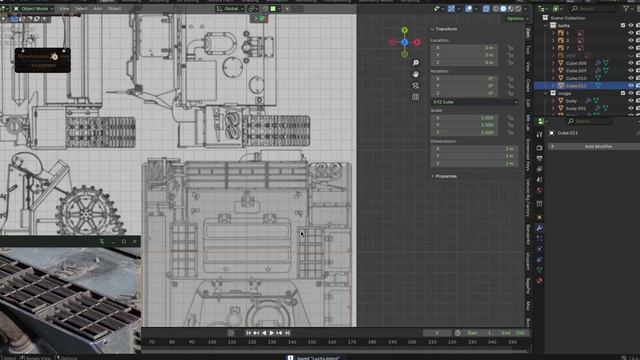The width and height of the screenshot is (640, 360).
Task: Click the red X axis on gizmo
Action: pyautogui.click(x=417, y=42)
